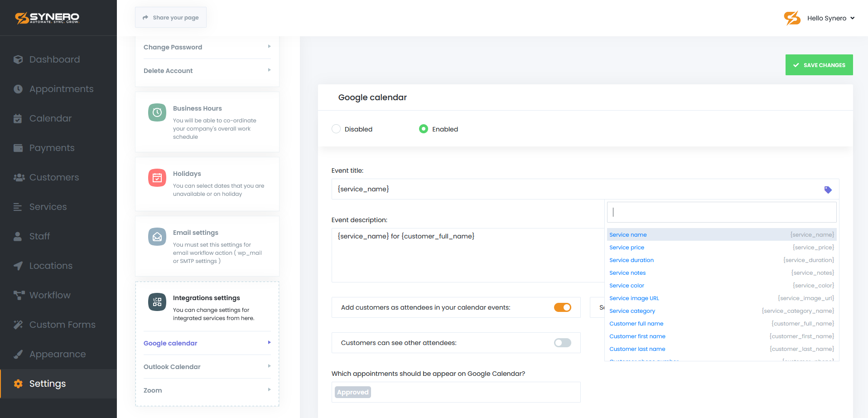Insert the Service image URL keyword

(721, 298)
